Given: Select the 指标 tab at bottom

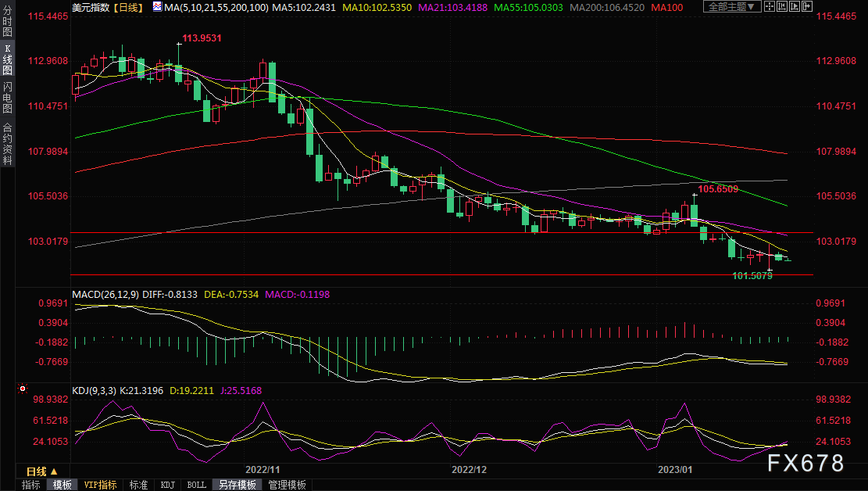Looking at the screenshot, I should coord(30,485).
